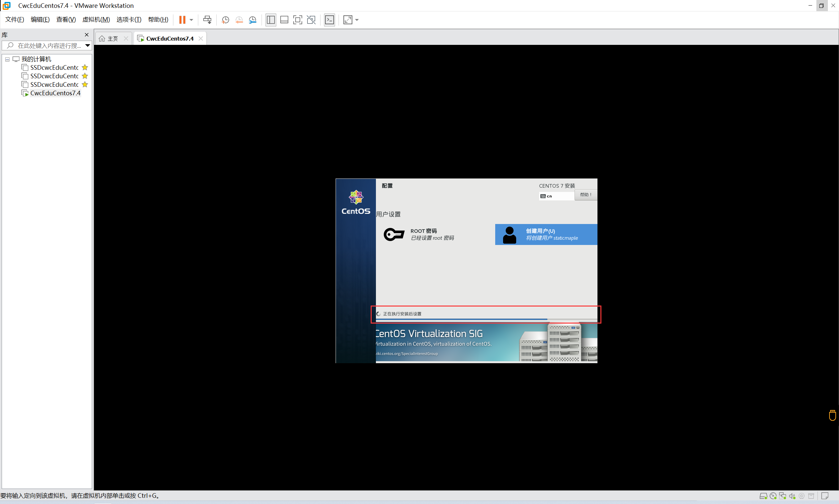Toggle the console view button
The width and height of the screenshot is (839, 504).
click(x=329, y=20)
